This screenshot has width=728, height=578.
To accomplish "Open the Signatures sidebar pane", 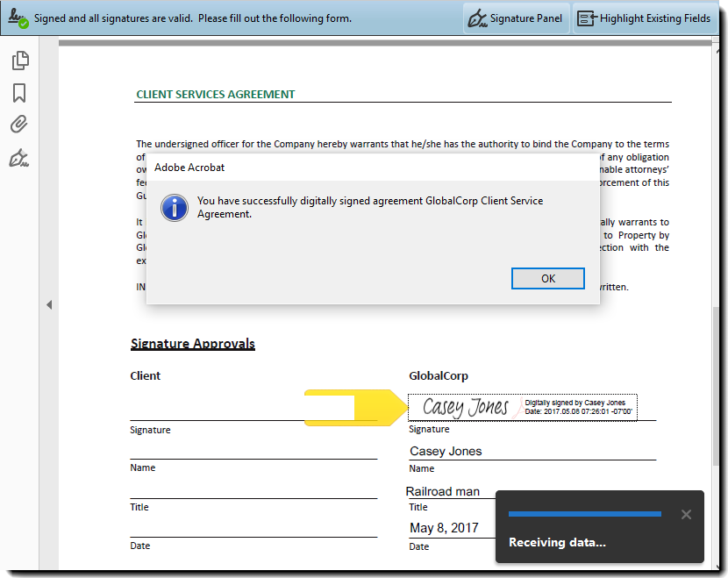I will click(x=19, y=158).
